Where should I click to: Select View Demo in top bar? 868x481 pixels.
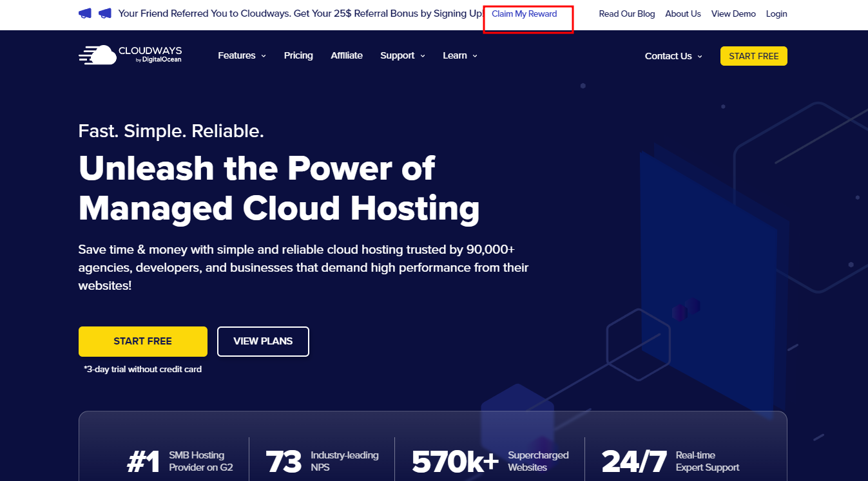pos(733,14)
